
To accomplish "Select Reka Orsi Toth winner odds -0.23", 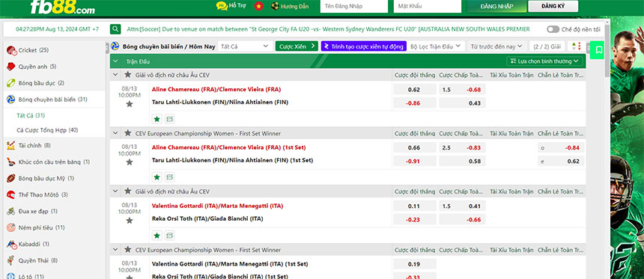I will tap(414, 219).
